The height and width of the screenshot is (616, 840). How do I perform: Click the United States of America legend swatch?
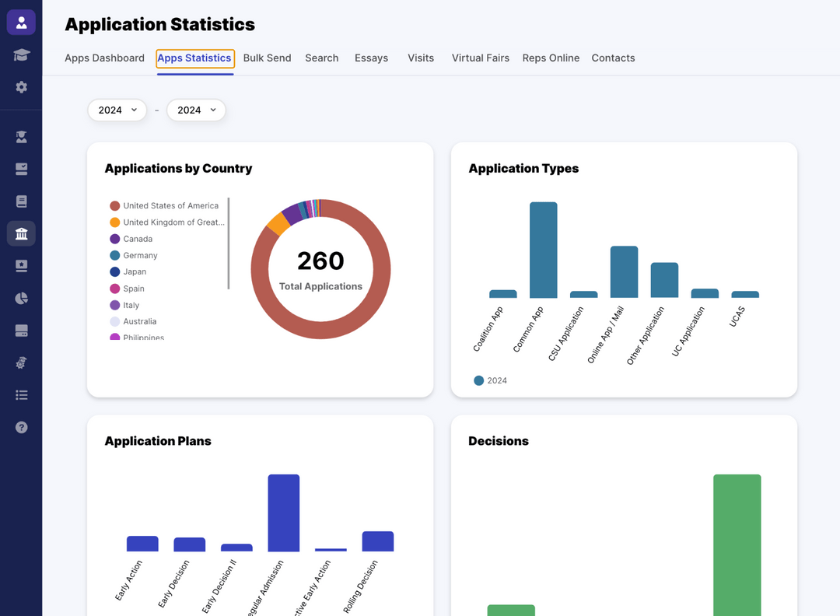[x=115, y=205]
